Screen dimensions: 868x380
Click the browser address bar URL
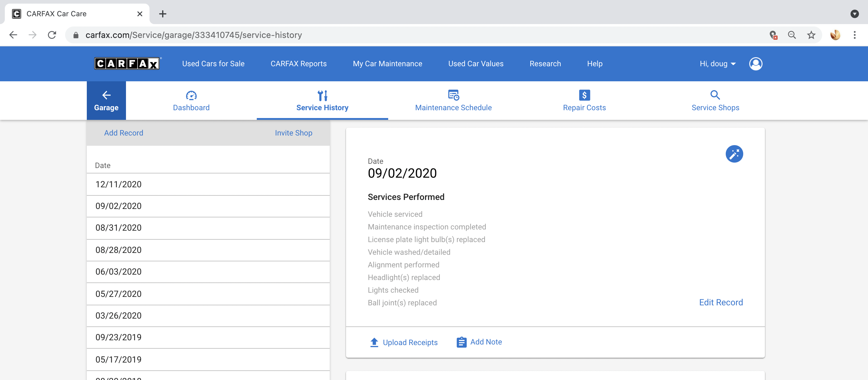pyautogui.click(x=193, y=35)
